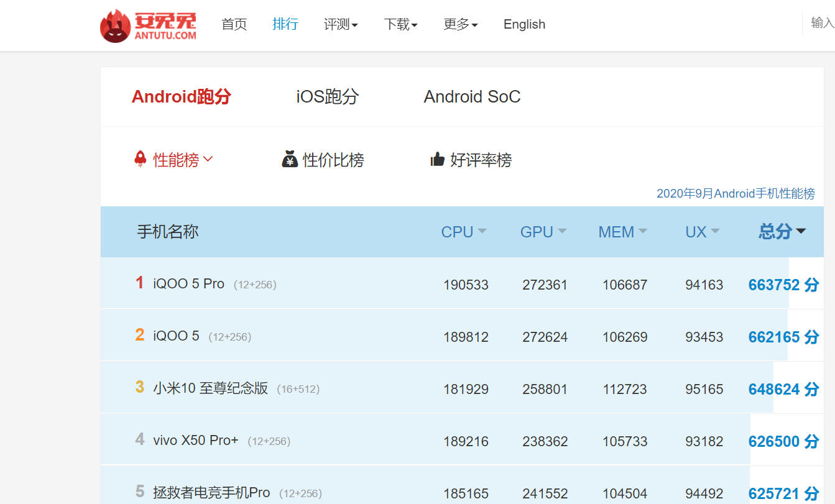Navigate to 首页 in the top menu
The image size is (835, 504).
coord(234,24)
